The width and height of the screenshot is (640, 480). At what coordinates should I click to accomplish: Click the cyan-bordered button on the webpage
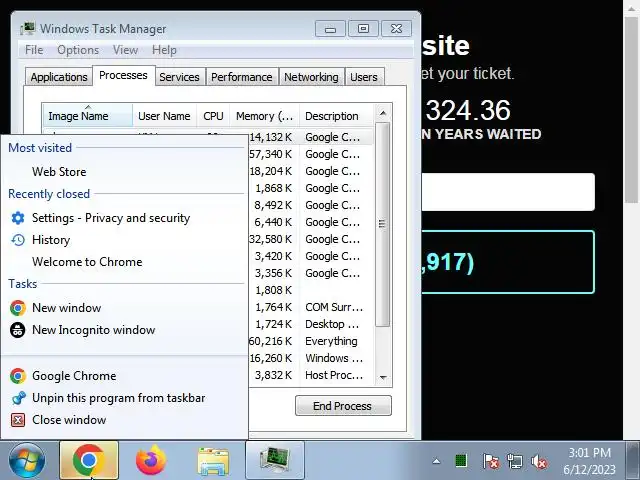coord(508,262)
